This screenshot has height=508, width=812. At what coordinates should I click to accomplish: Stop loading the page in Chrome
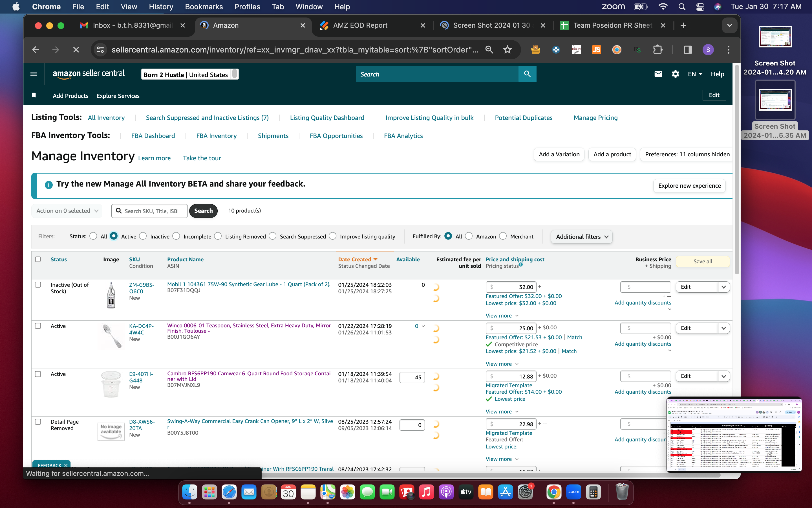pyautogui.click(x=76, y=50)
